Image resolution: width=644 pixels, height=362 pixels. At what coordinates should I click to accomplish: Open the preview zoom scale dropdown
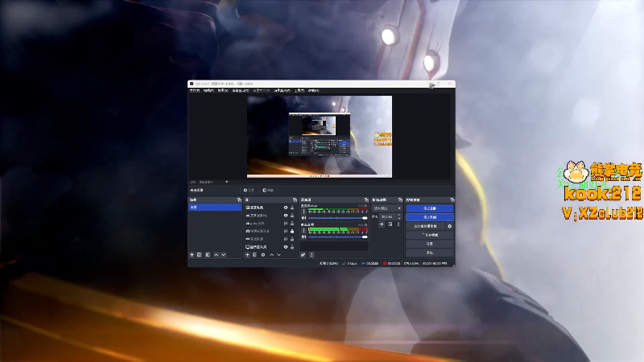coord(213,182)
